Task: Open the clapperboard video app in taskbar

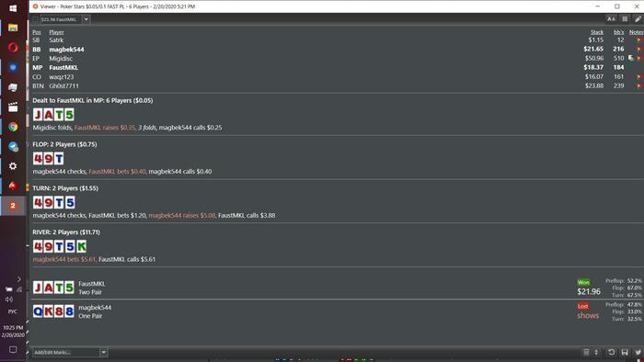Action: pyautogui.click(x=13, y=107)
